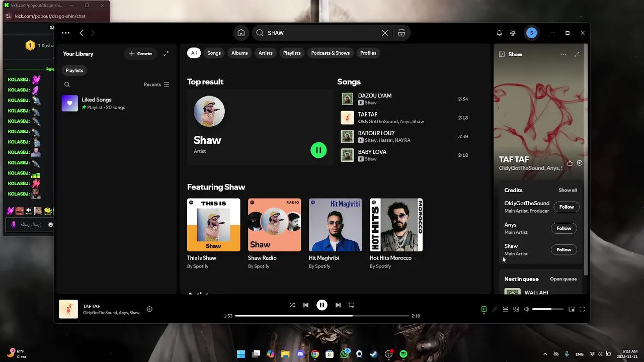The width and height of the screenshot is (644, 362).
Task: Select the Artists filter tab
Action: tap(265, 53)
